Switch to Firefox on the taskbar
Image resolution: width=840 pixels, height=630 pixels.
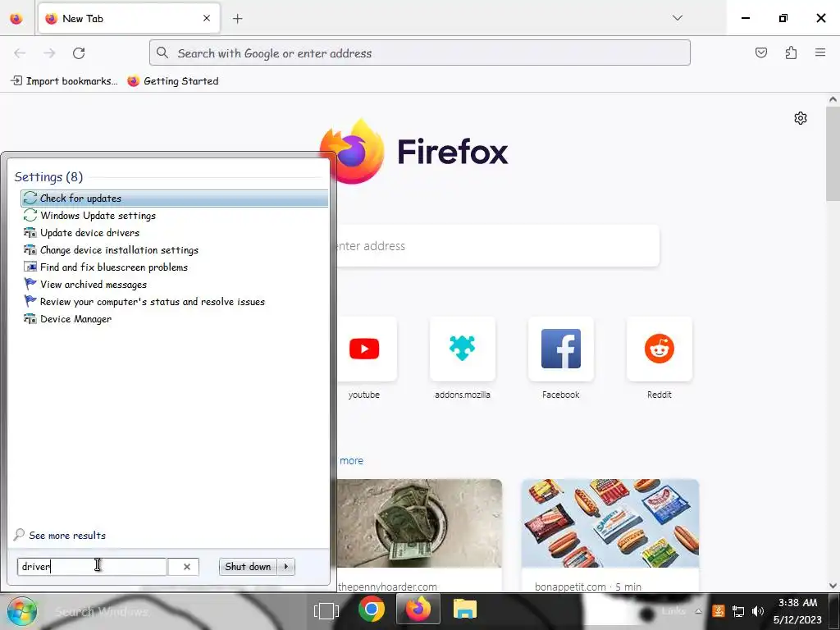tap(418, 609)
